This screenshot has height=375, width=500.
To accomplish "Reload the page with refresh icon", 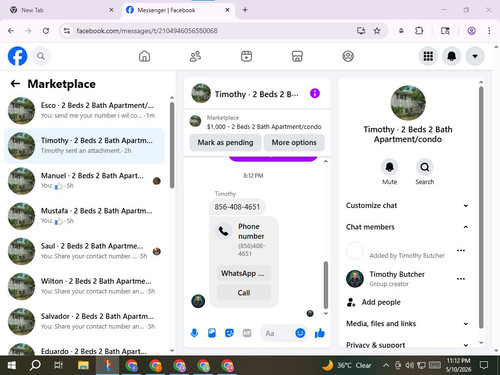I will (x=46, y=31).
